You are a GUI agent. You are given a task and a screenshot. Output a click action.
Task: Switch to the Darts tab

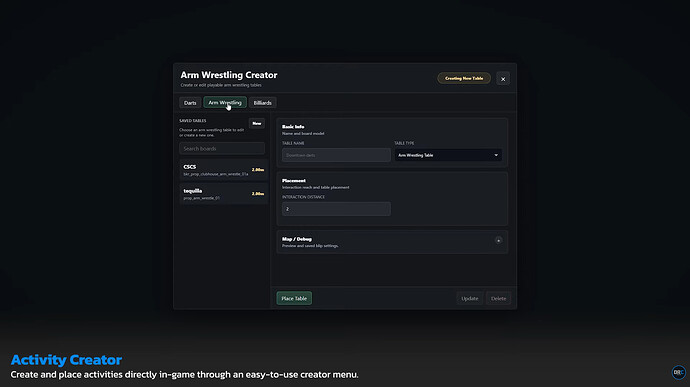pos(190,103)
